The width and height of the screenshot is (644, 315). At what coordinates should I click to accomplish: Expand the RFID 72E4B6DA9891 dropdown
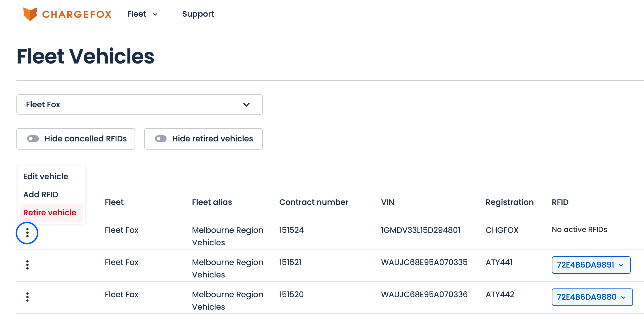click(x=591, y=265)
